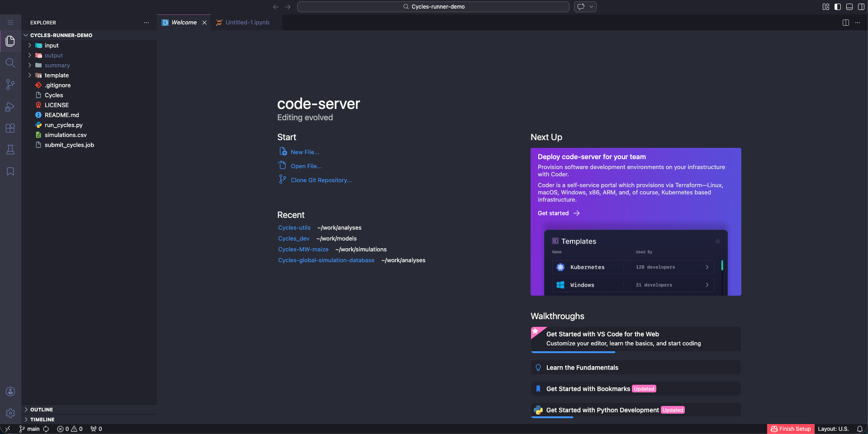Open the LICENSE file
The width and height of the screenshot is (868, 434).
coord(89,105)
